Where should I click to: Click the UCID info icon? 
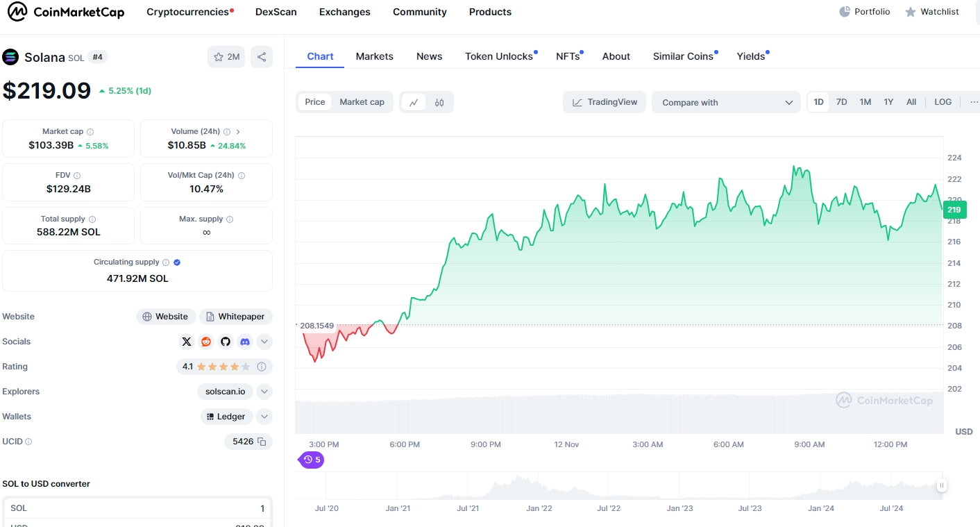28,442
